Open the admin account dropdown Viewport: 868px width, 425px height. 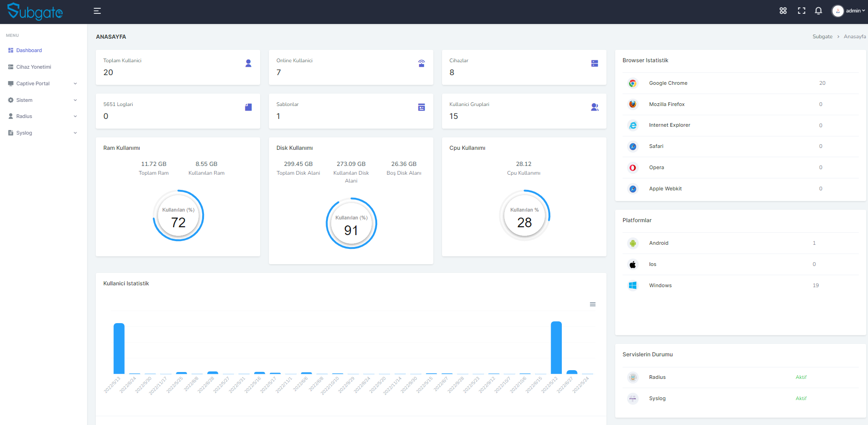coord(849,11)
